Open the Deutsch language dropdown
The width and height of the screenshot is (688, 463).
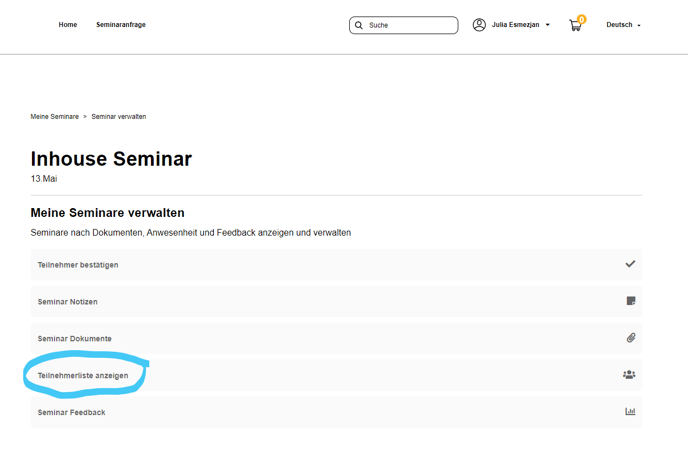(x=623, y=25)
